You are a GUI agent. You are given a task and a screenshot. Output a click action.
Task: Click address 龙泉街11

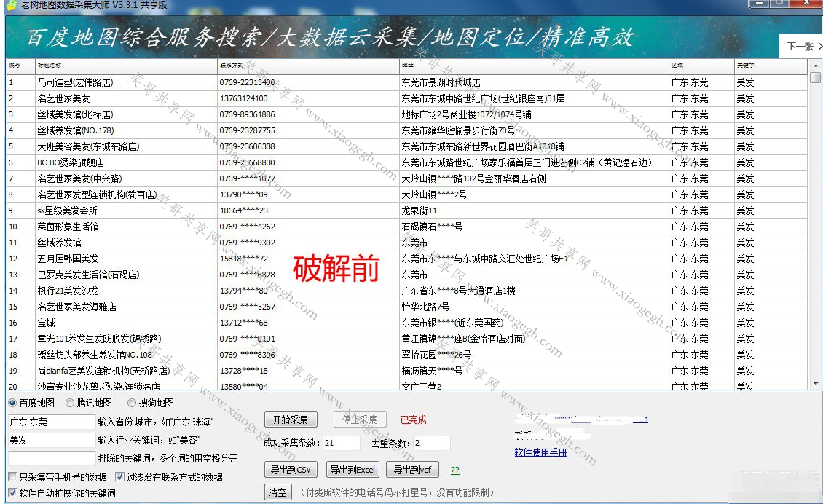(x=419, y=210)
